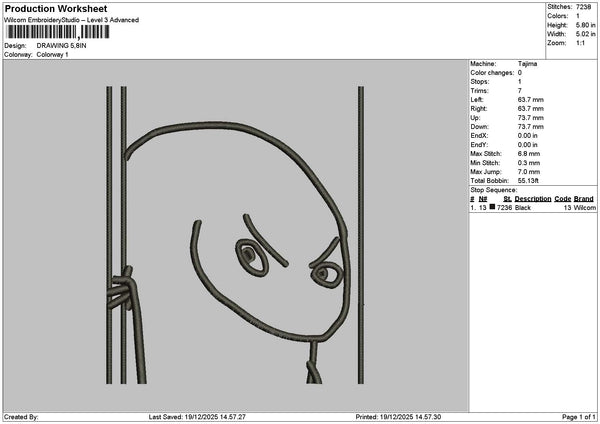Click the 'Right:' label
Image resolution: width=600 pixels, height=424 pixels.
click(x=479, y=109)
